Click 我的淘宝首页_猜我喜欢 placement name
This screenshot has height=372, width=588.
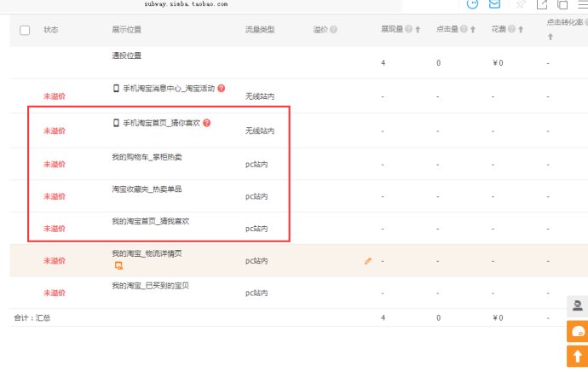click(150, 221)
